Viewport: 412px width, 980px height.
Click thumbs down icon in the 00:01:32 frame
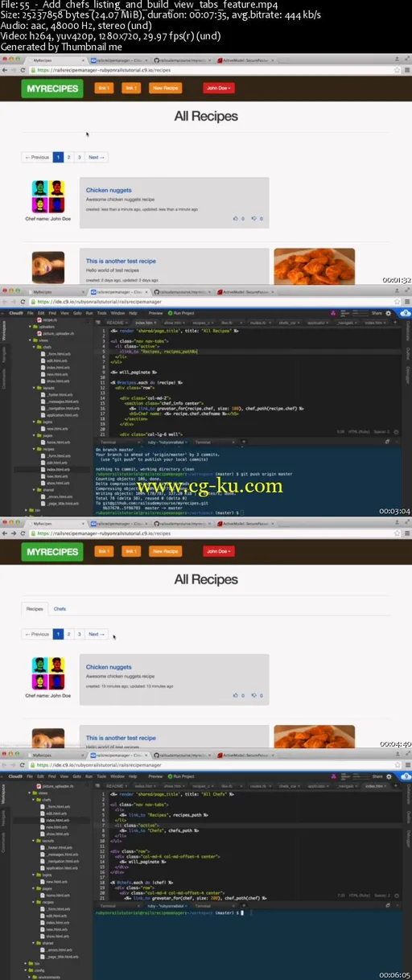click(255, 218)
